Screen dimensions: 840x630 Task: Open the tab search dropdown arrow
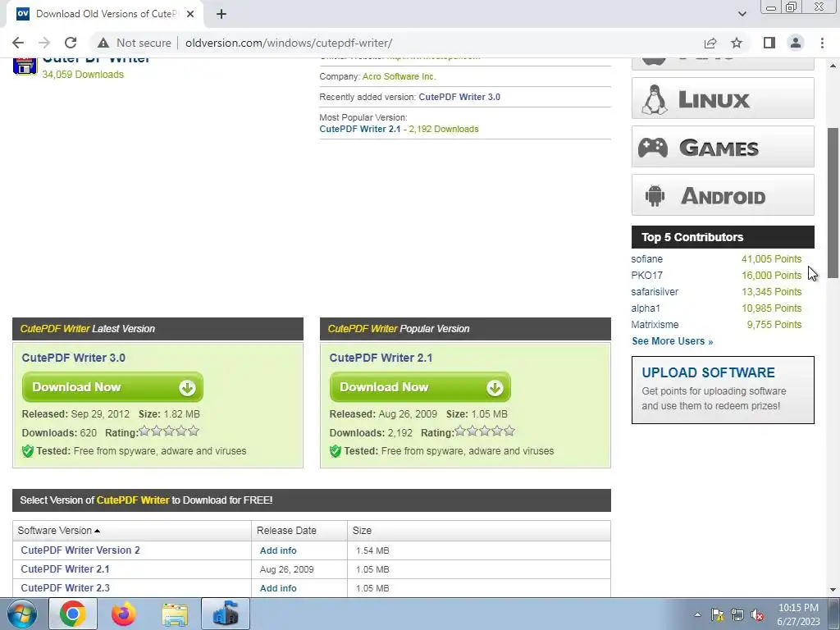(x=742, y=14)
